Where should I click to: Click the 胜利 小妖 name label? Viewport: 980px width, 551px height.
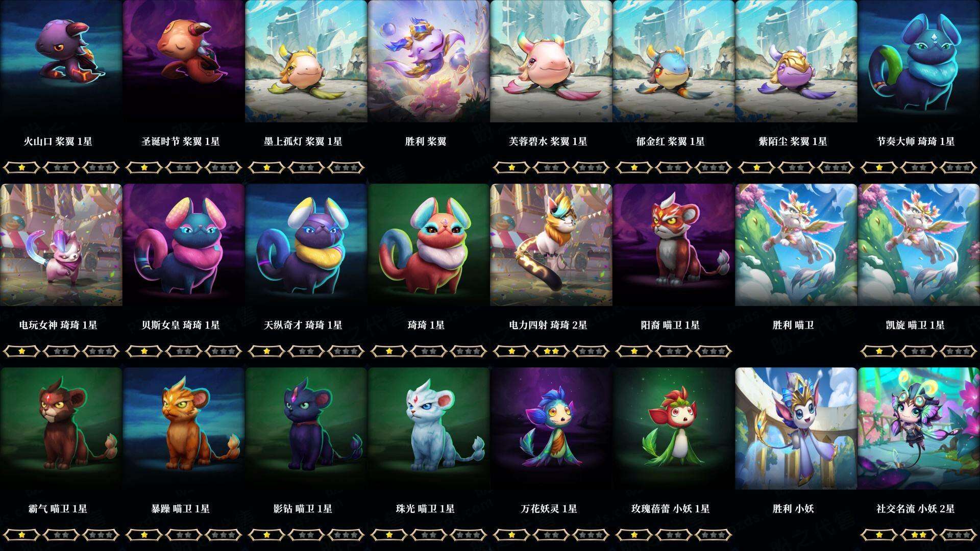[x=793, y=509]
